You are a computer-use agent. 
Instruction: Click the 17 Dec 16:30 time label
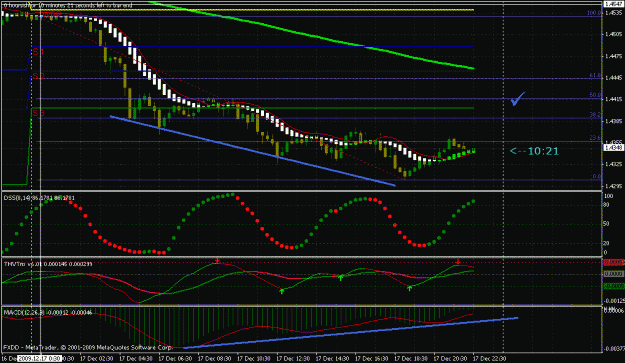pos(371,358)
